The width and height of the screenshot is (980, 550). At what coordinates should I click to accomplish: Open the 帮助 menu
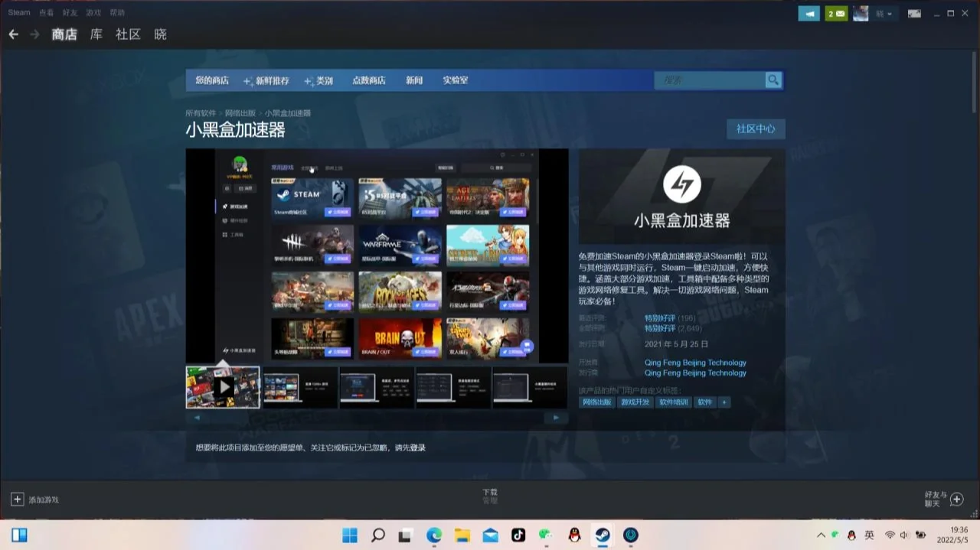[x=117, y=13]
